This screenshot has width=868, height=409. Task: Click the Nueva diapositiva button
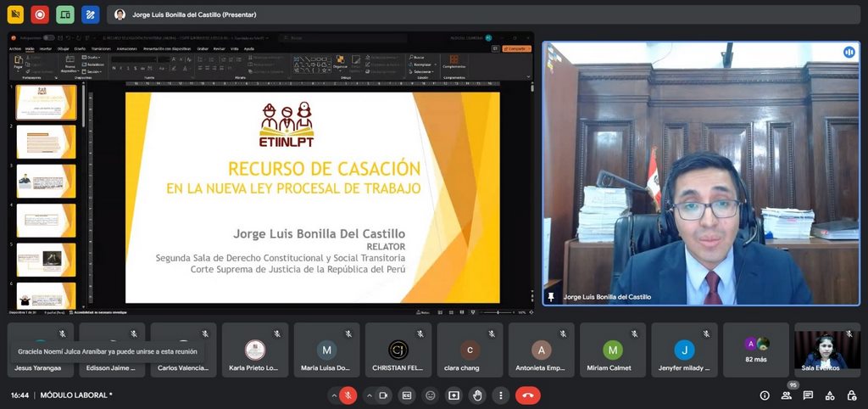click(x=70, y=64)
